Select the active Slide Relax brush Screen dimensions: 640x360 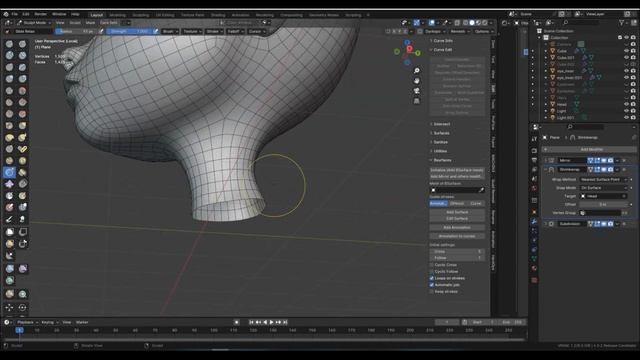[9, 172]
